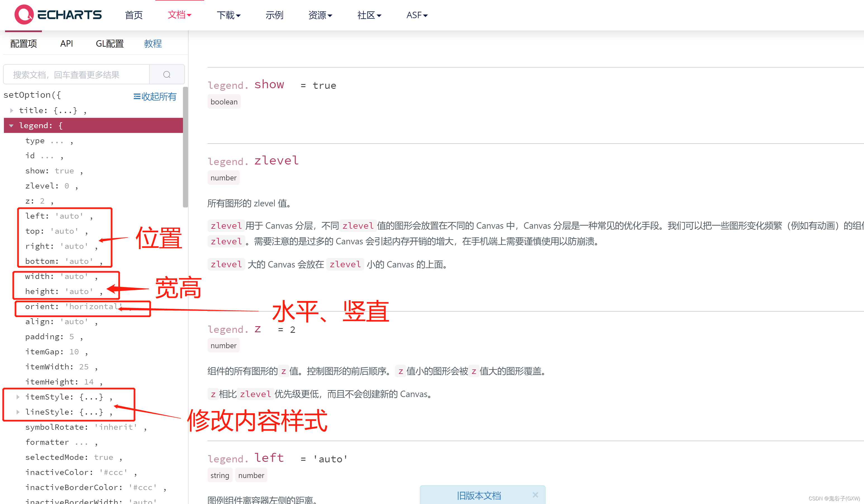Select z: 2 in tree
The image size is (864, 504).
tap(39, 201)
